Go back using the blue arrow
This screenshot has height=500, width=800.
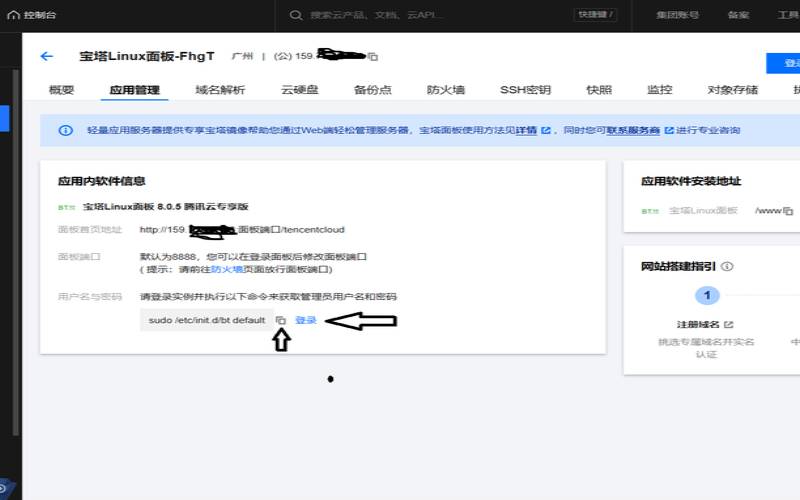(46, 56)
